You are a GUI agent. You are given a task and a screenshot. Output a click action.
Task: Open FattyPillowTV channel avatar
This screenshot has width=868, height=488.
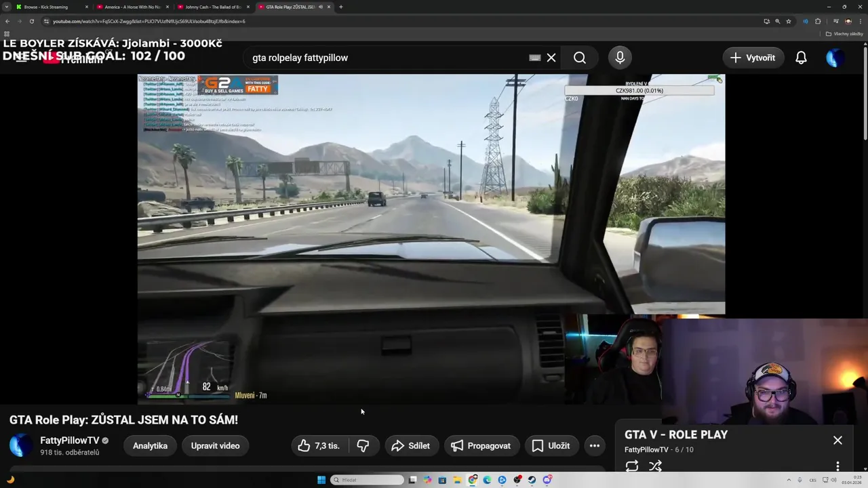(x=20, y=445)
